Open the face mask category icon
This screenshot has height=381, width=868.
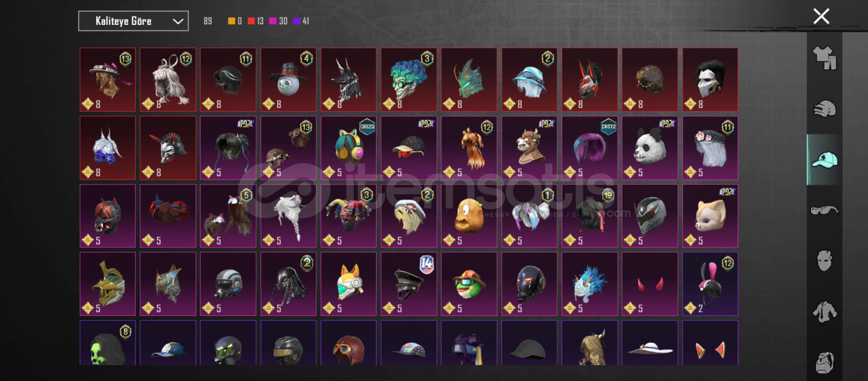825,261
